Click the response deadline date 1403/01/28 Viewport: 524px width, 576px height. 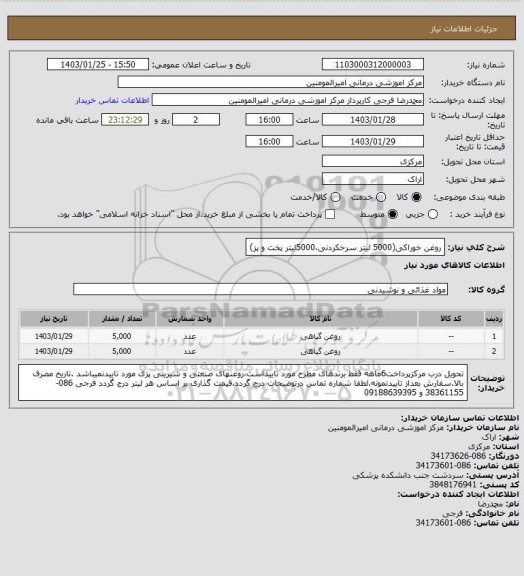pyautogui.click(x=373, y=120)
